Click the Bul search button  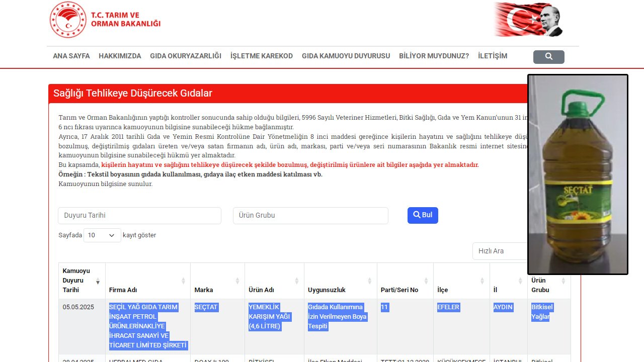423,215
